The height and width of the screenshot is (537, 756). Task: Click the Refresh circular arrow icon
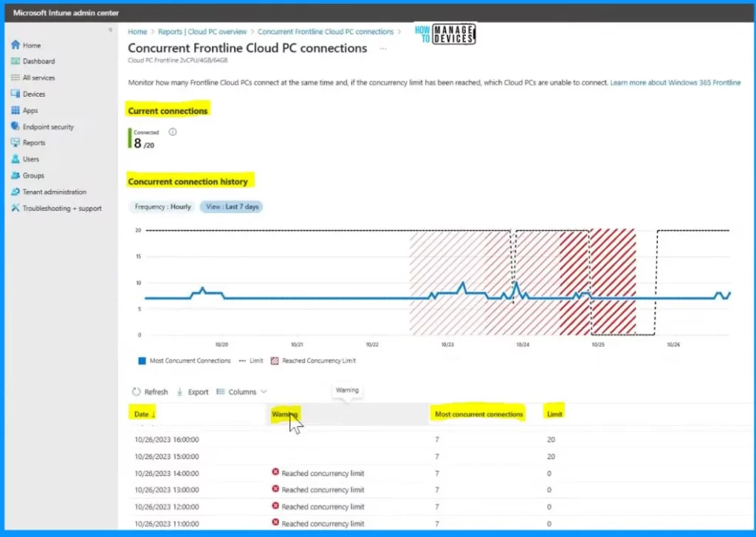136,392
